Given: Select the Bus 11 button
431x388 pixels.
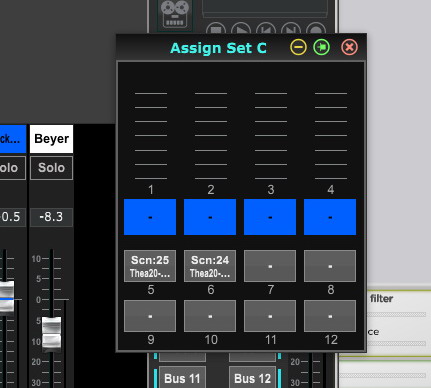Looking at the screenshot, I should click(x=182, y=378).
